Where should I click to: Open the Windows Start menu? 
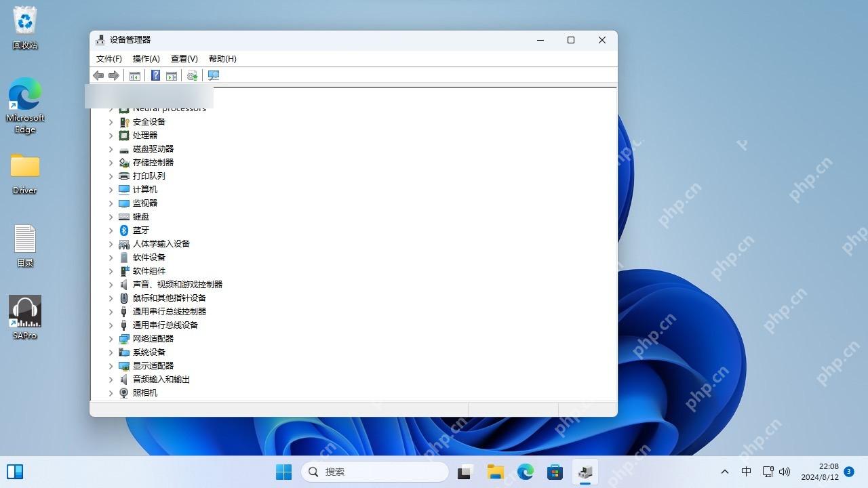pyautogui.click(x=283, y=472)
